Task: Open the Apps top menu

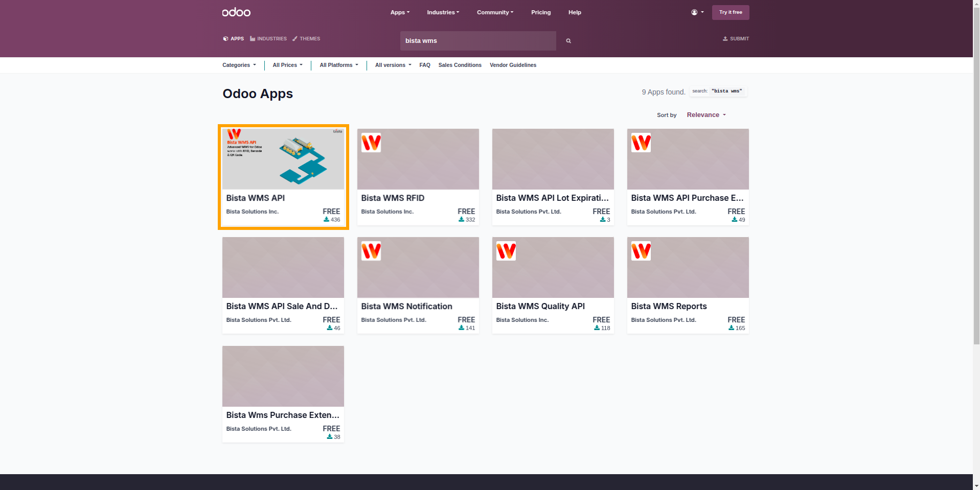Action: click(400, 12)
